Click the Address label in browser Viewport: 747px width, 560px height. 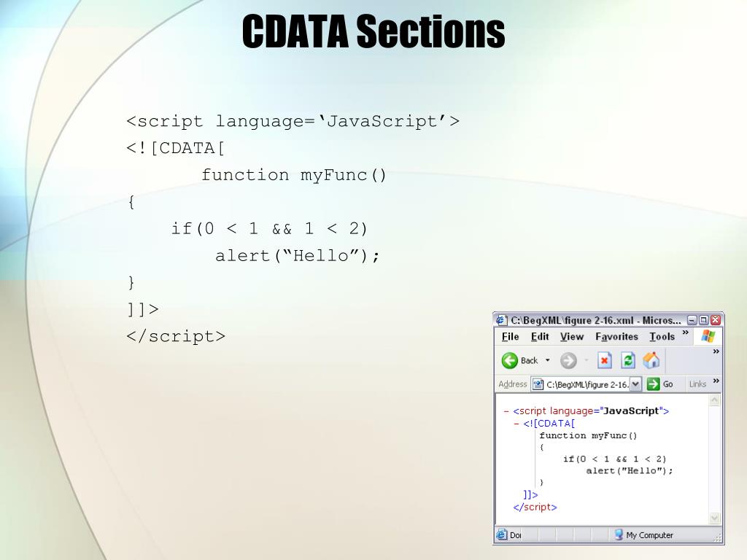coord(513,384)
